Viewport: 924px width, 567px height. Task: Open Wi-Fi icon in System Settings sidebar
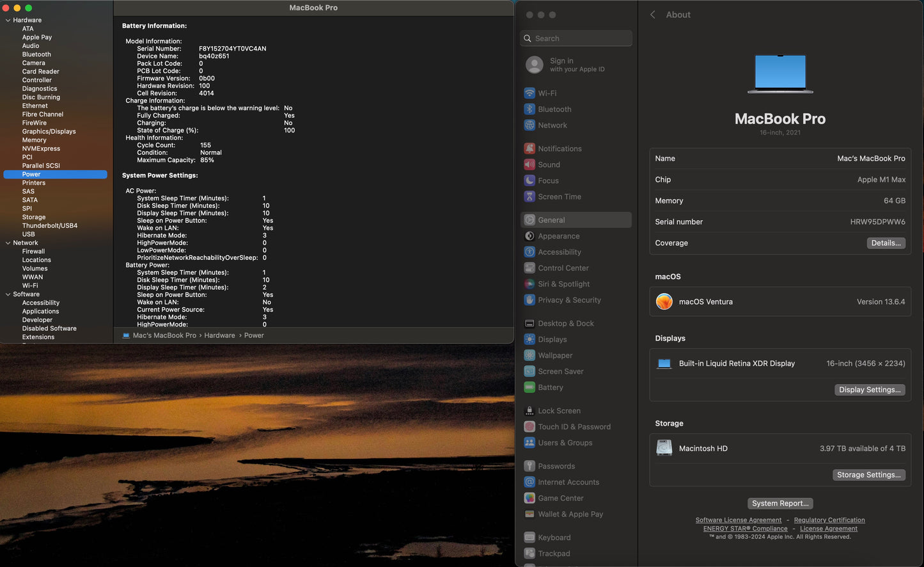click(529, 93)
